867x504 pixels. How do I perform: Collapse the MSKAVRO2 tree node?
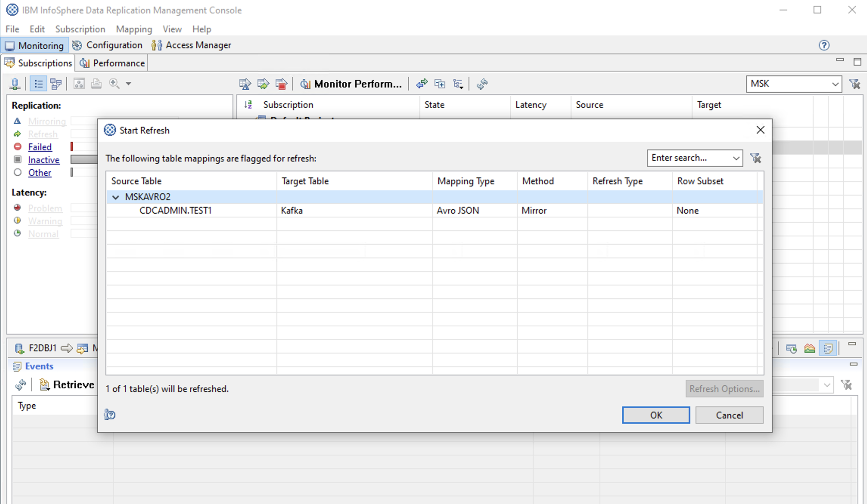click(116, 197)
